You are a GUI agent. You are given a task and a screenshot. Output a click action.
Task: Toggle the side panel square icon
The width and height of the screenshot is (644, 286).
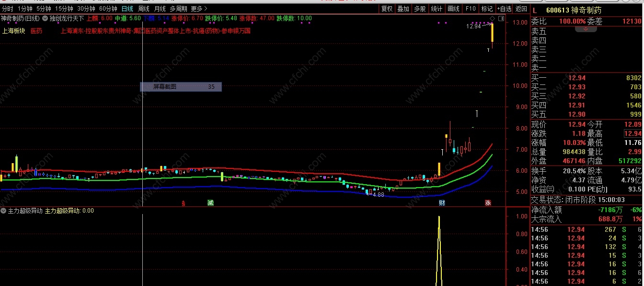pos(501,18)
